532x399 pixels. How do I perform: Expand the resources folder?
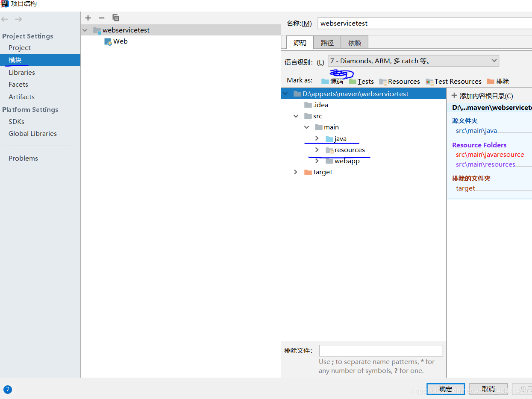pos(317,150)
